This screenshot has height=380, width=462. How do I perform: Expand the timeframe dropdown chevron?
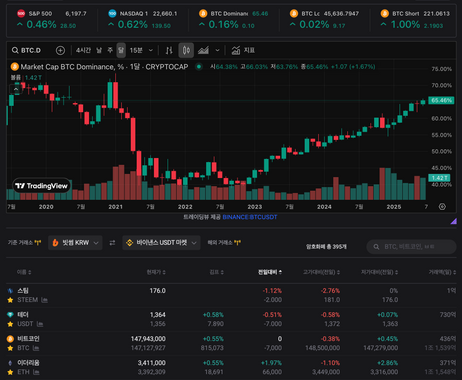[151, 50]
